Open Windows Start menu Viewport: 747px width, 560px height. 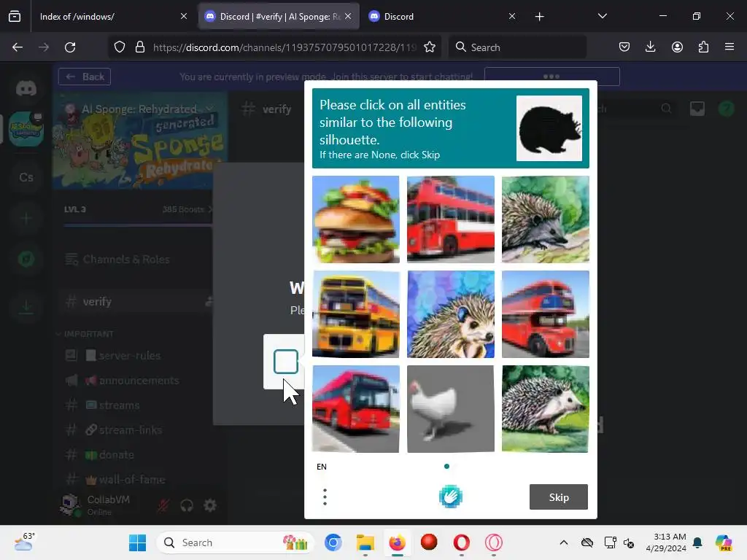point(138,542)
